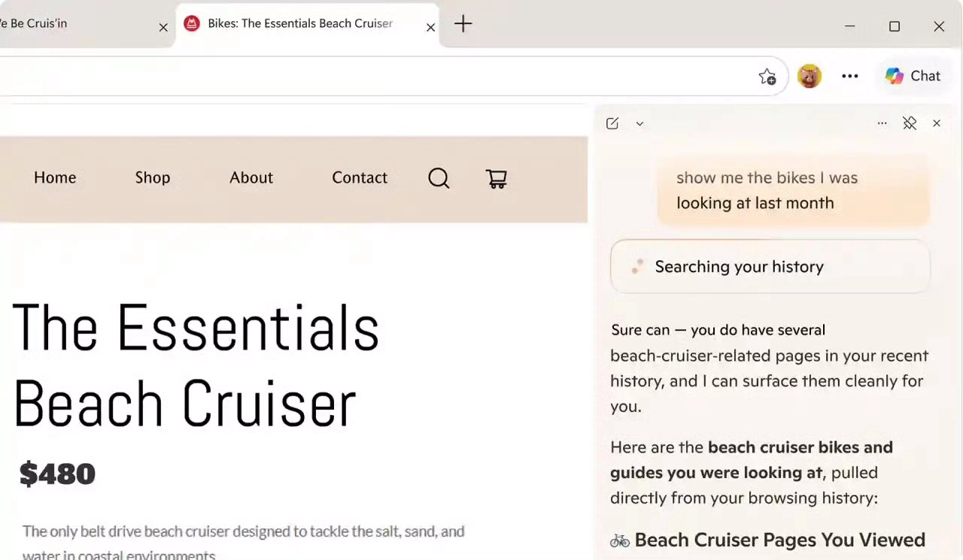This screenshot has height=560, width=963.
Task: Add this page to favorites star icon
Action: 767,76
